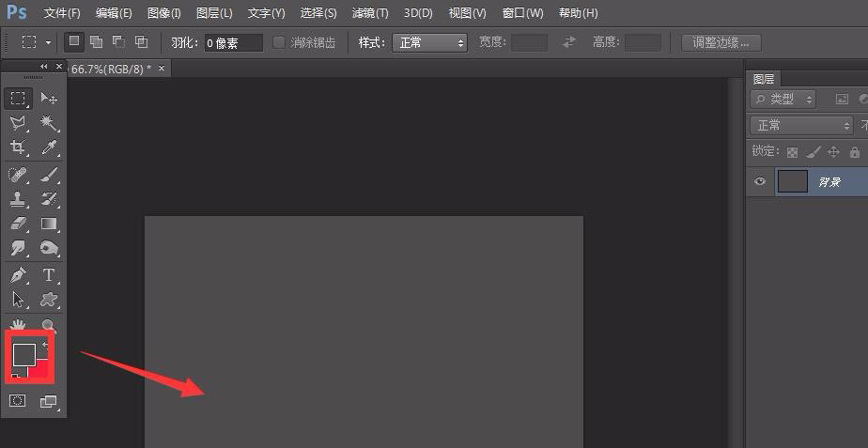Open the 文字(Y) menu

pos(266,13)
